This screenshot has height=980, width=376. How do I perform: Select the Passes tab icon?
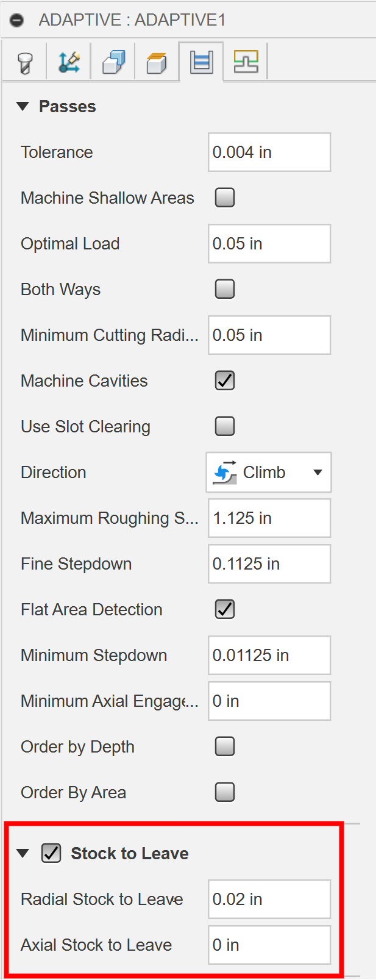tap(201, 62)
